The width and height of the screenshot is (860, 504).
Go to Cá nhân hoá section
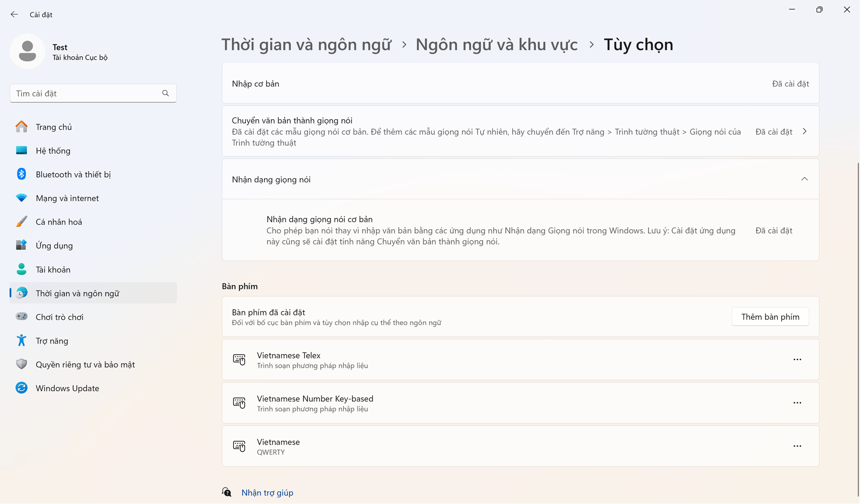[x=58, y=222]
